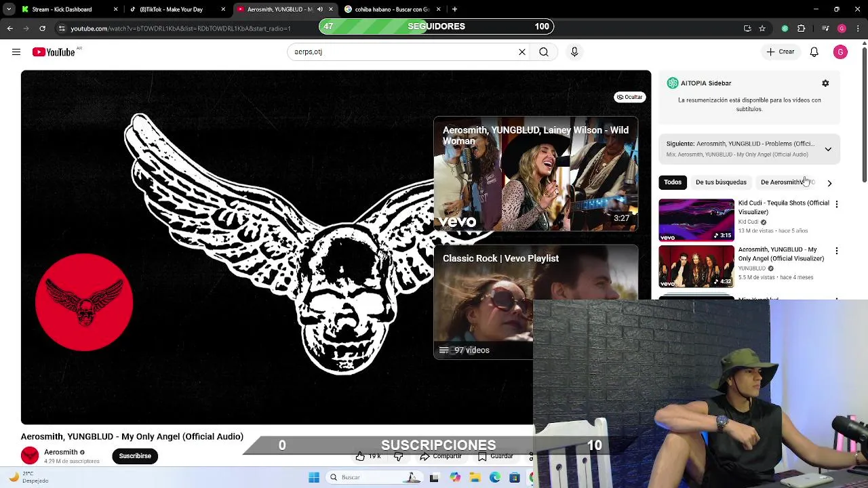Image resolution: width=868 pixels, height=488 pixels.
Task: Reload the page
Action: (42, 28)
